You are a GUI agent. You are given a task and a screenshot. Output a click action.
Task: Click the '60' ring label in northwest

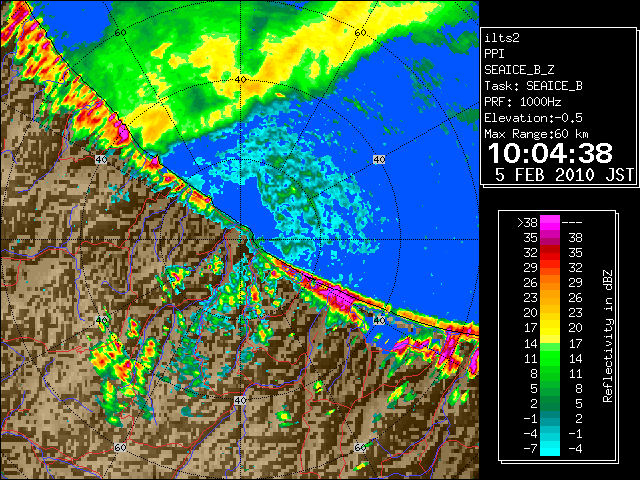coord(120,33)
